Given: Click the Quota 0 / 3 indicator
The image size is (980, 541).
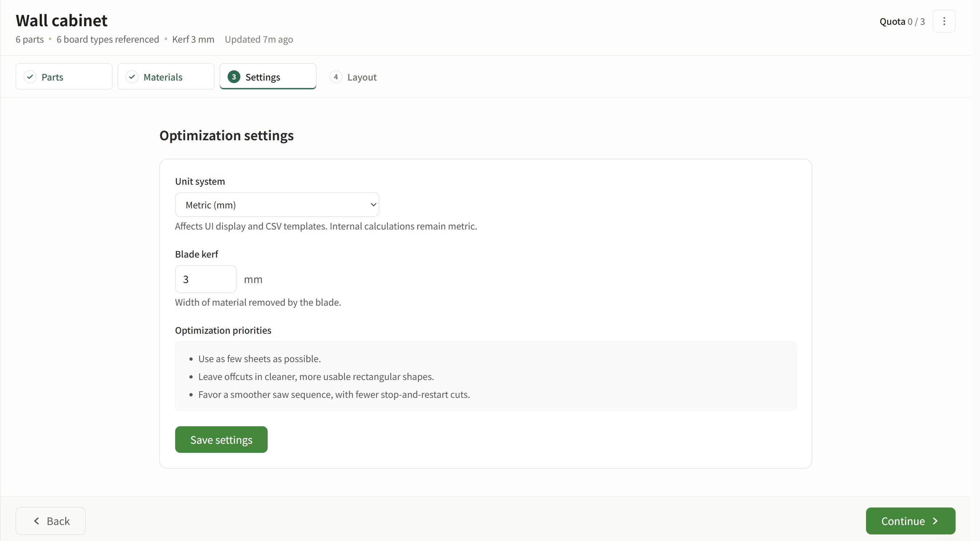Looking at the screenshot, I should point(902,21).
